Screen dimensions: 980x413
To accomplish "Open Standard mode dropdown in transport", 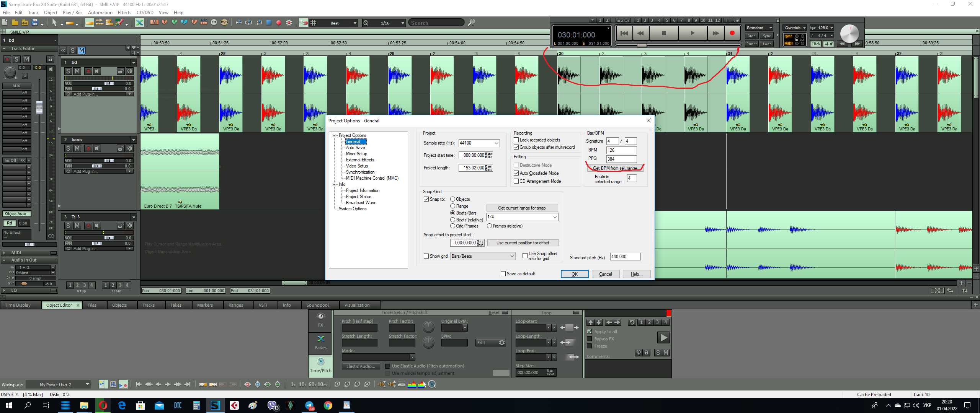I will [759, 28].
